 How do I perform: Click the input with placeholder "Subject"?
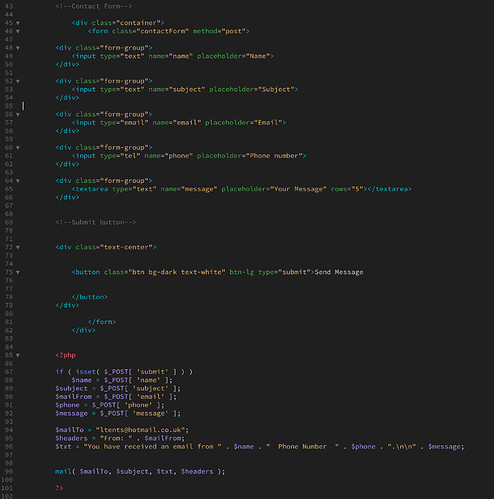point(185,89)
